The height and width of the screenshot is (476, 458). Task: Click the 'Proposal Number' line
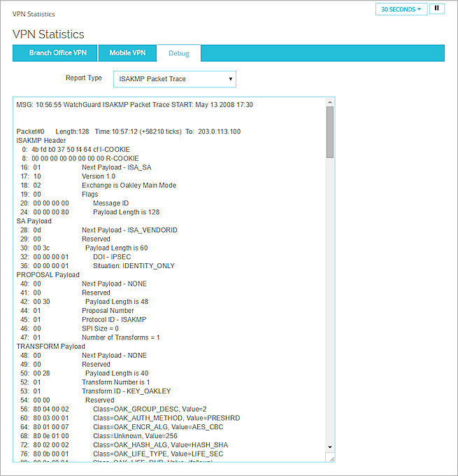tap(77, 311)
